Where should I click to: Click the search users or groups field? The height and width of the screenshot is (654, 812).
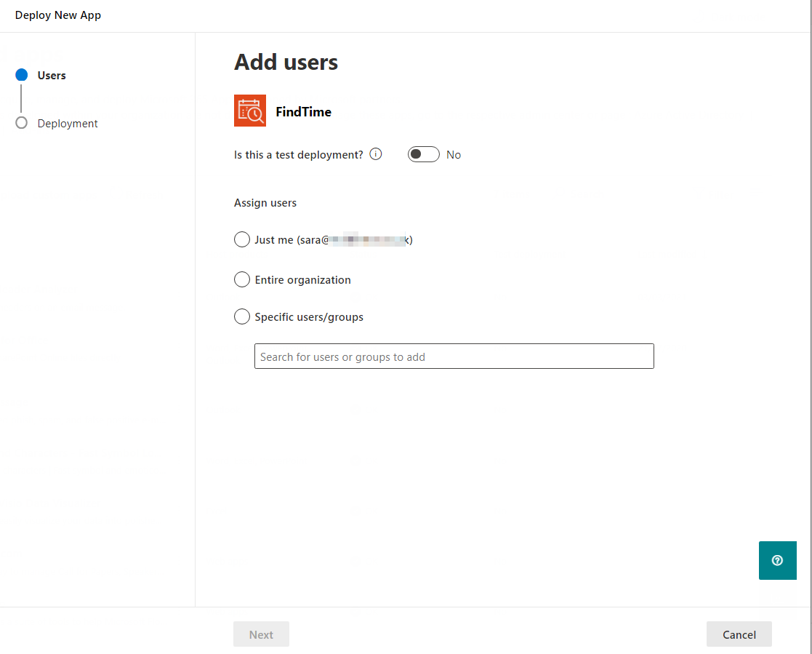point(454,356)
